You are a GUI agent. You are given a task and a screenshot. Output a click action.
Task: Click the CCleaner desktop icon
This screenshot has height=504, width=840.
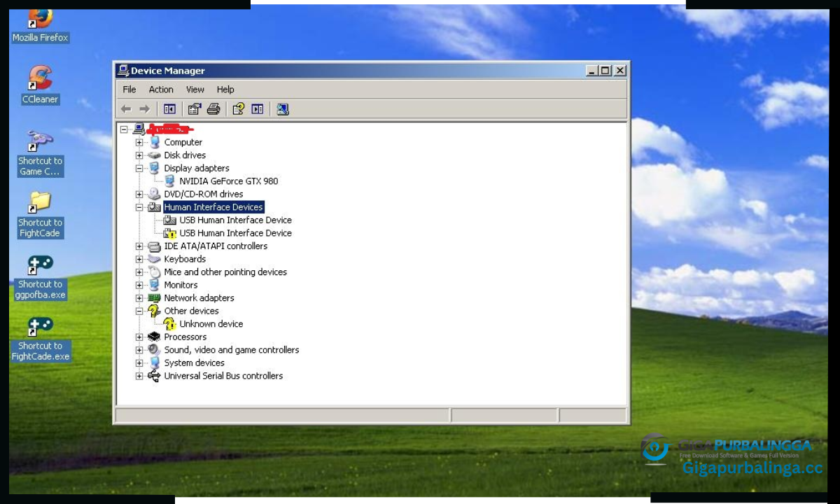[40, 78]
